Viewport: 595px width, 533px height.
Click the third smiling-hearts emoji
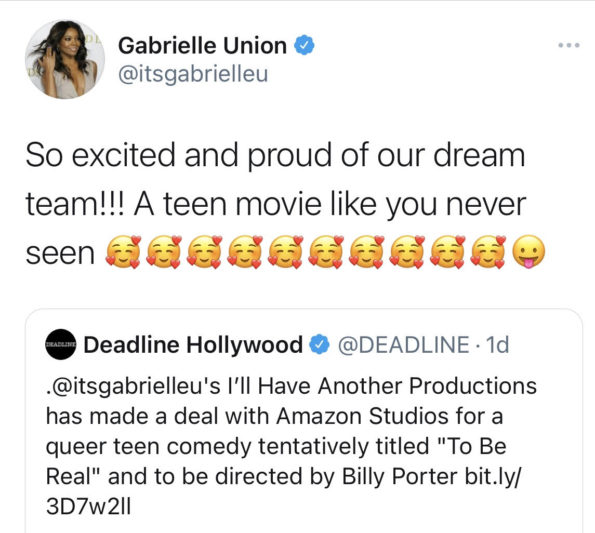pos(204,252)
